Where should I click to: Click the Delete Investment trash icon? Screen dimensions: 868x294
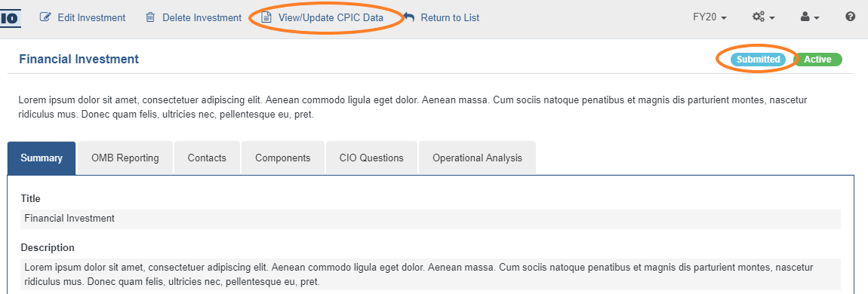click(150, 17)
